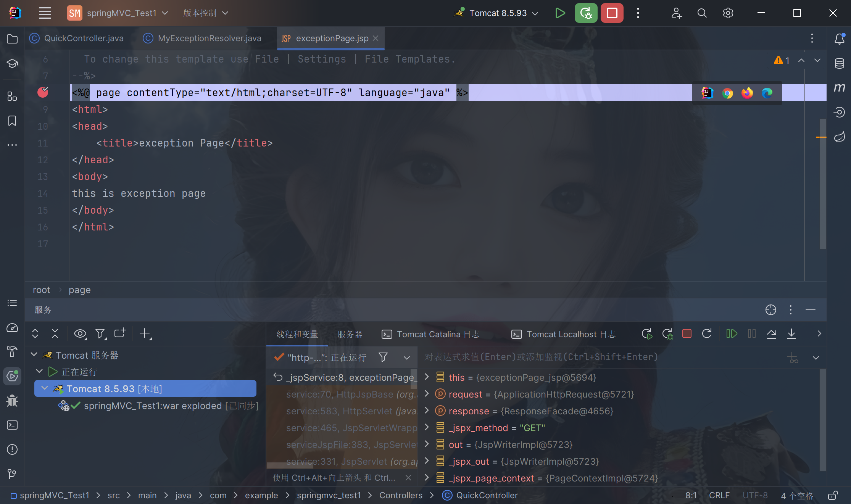
Task: Click QuickController in the breadcrumb bar
Action: 487,495
